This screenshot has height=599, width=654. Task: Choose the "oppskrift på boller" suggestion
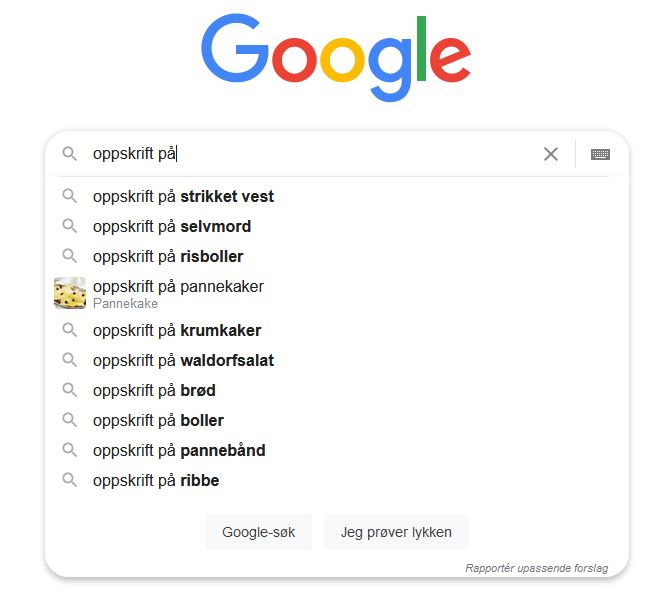[158, 420]
